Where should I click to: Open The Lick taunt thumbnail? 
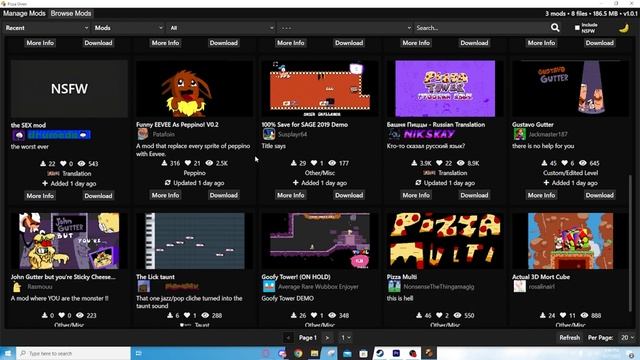(194, 241)
